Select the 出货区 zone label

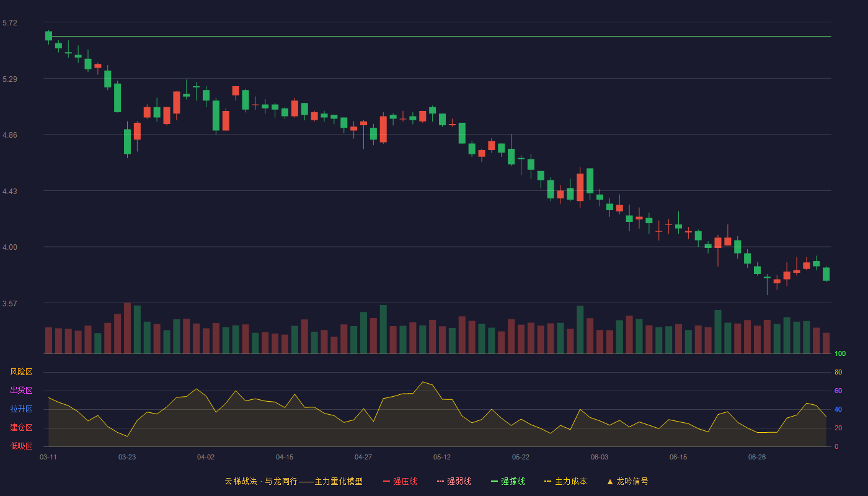[x=21, y=391]
